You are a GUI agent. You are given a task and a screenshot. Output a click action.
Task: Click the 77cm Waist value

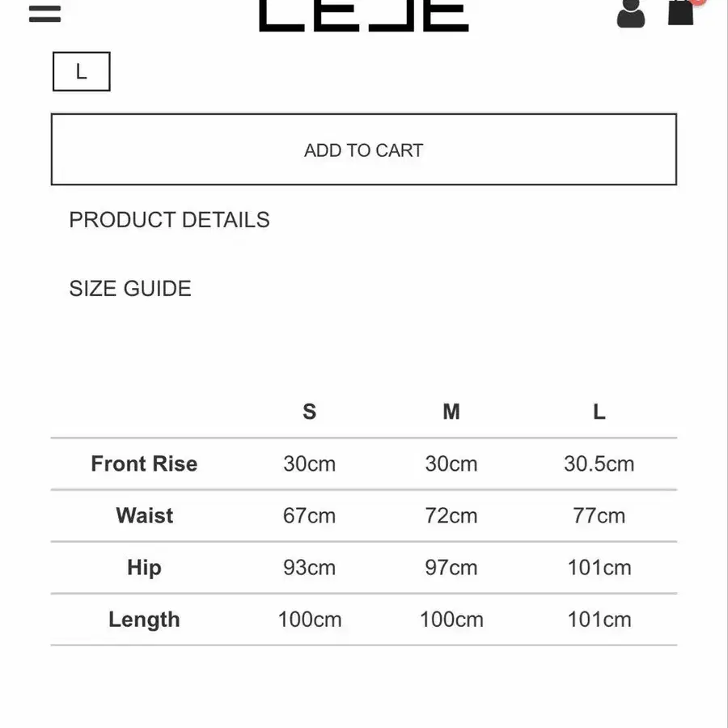coord(599,515)
